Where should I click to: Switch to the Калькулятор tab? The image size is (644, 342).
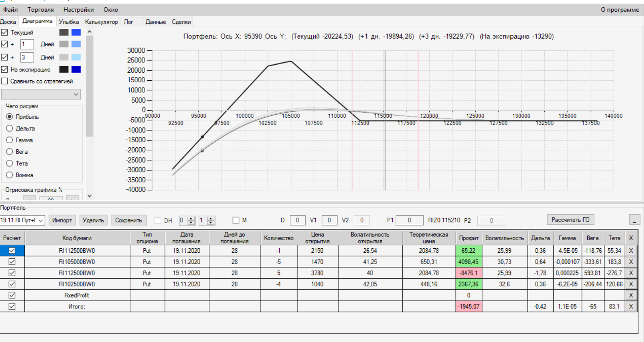click(101, 22)
